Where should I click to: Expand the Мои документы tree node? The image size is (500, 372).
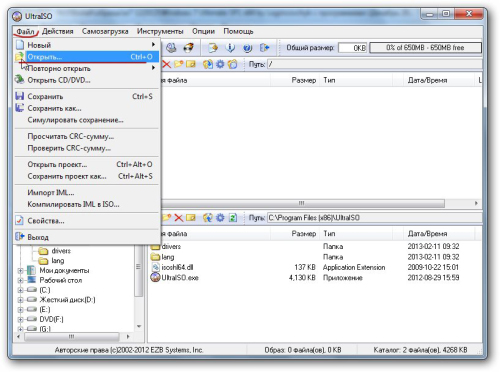pyautogui.click(x=20, y=270)
